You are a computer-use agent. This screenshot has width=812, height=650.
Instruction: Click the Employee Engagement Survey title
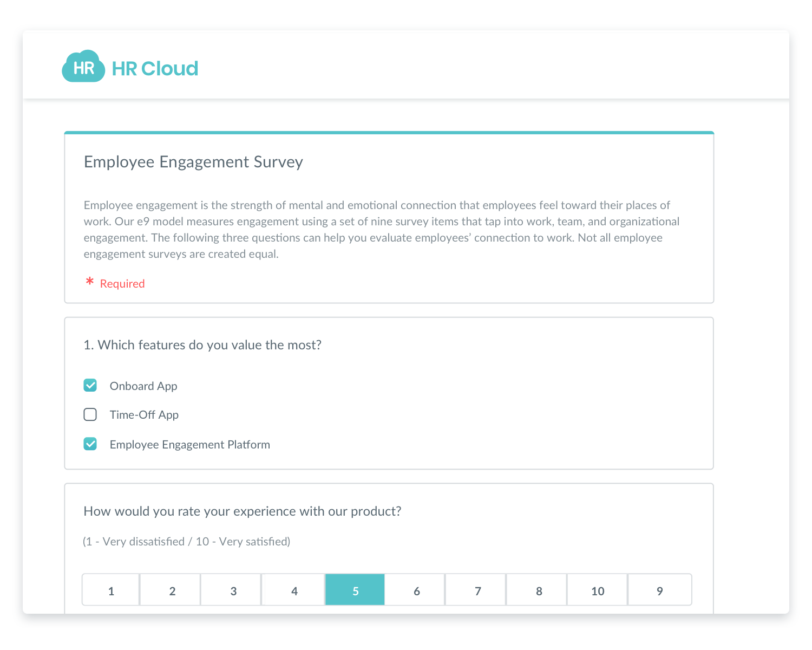[193, 162]
